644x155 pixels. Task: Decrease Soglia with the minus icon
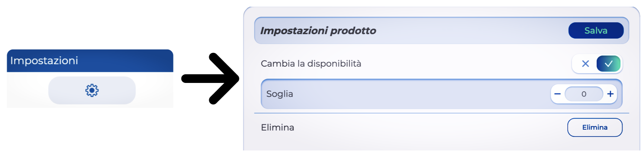pos(557,94)
